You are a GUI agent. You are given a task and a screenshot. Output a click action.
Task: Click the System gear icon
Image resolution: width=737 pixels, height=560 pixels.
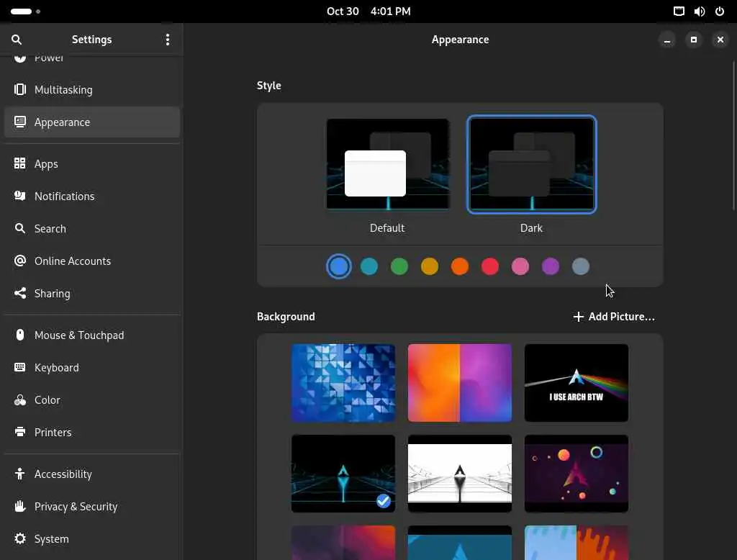point(19,538)
